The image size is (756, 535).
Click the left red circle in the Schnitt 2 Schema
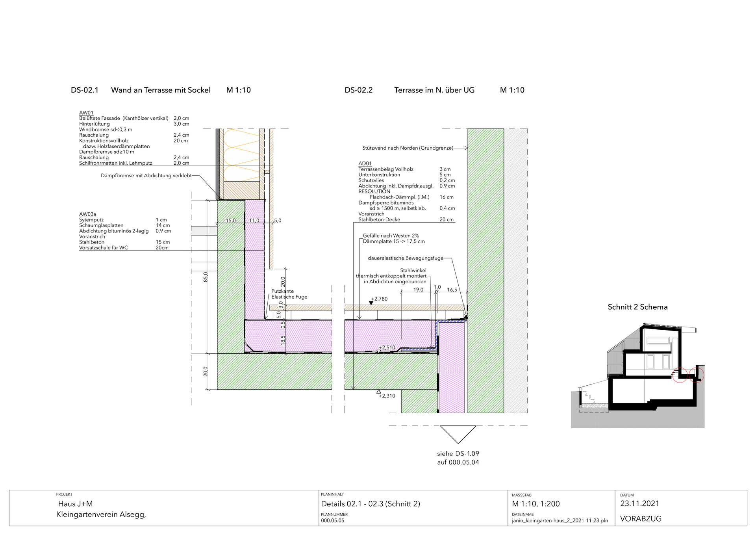pyautogui.click(x=680, y=375)
